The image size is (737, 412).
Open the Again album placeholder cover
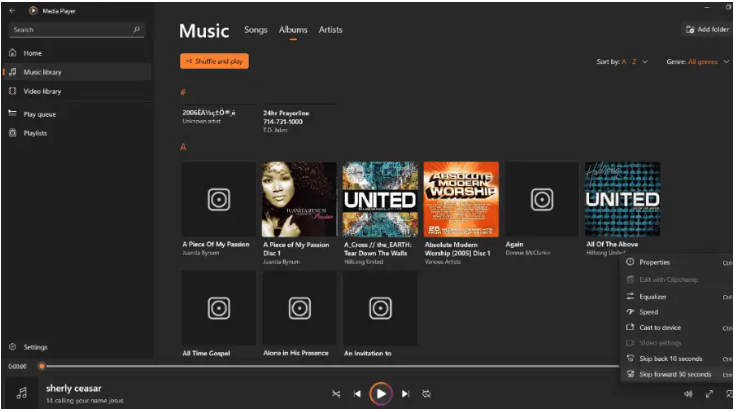(x=542, y=199)
